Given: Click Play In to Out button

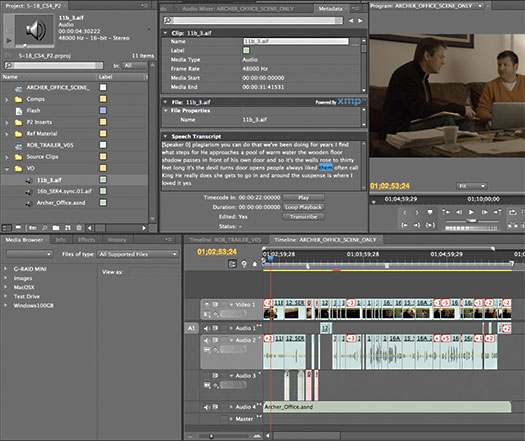Looking at the screenshot, I should click(430, 225).
